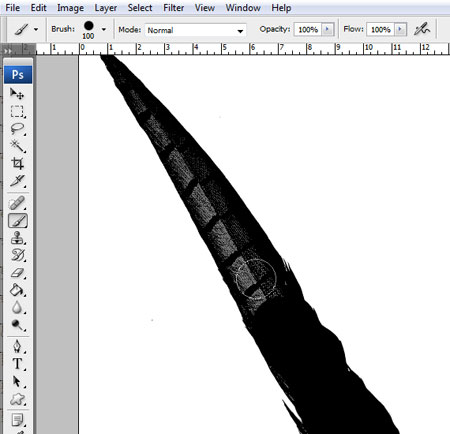This screenshot has width=450, height=434.
Task: Click the Flow percentage field
Action: [380, 30]
